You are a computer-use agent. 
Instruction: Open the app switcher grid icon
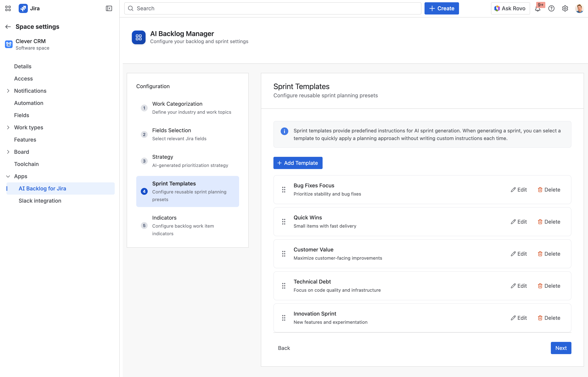point(8,8)
